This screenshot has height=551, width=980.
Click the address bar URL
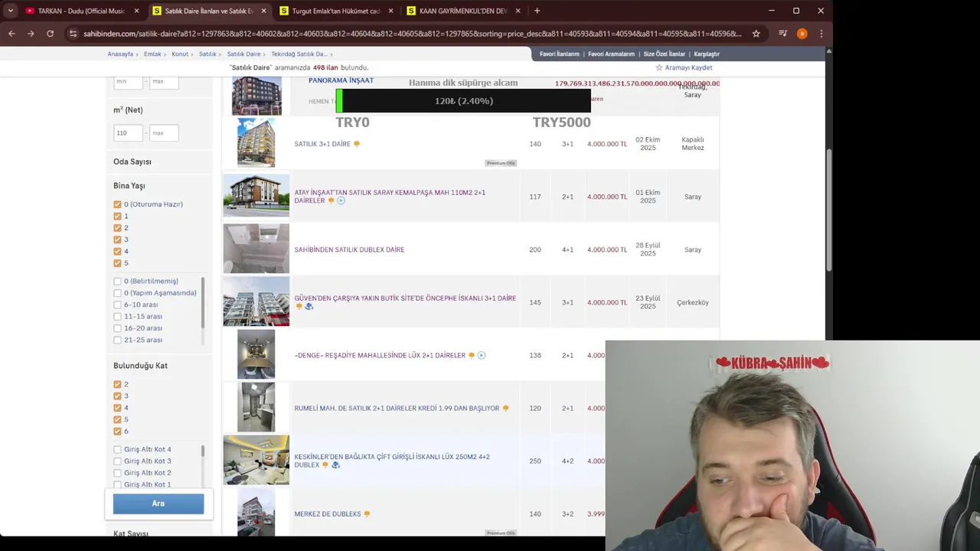(x=412, y=34)
